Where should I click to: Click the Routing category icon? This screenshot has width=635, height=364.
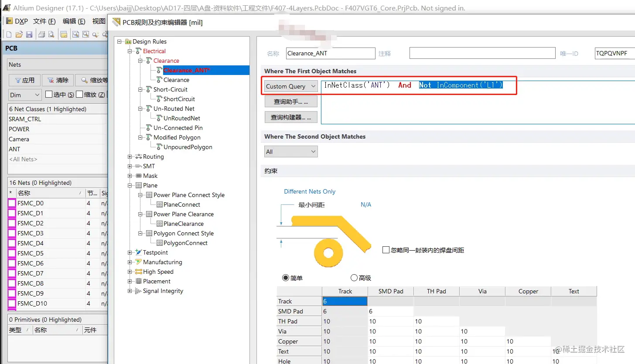click(139, 157)
